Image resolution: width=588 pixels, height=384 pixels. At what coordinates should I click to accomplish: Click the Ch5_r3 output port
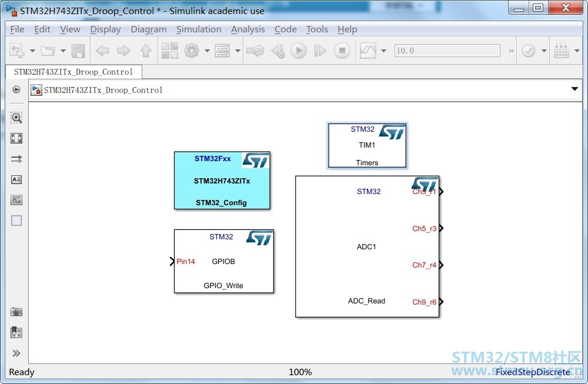click(x=442, y=228)
